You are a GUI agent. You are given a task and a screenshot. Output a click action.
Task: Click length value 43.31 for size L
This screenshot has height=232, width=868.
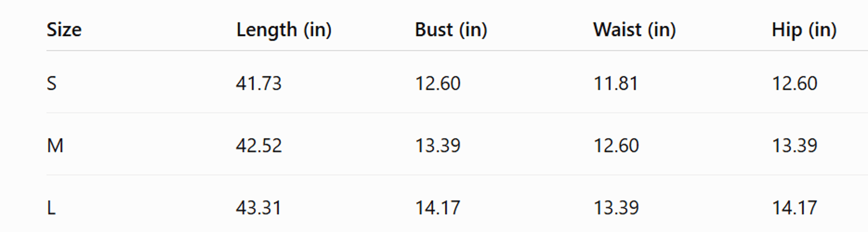pyautogui.click(x=258, y=207)
